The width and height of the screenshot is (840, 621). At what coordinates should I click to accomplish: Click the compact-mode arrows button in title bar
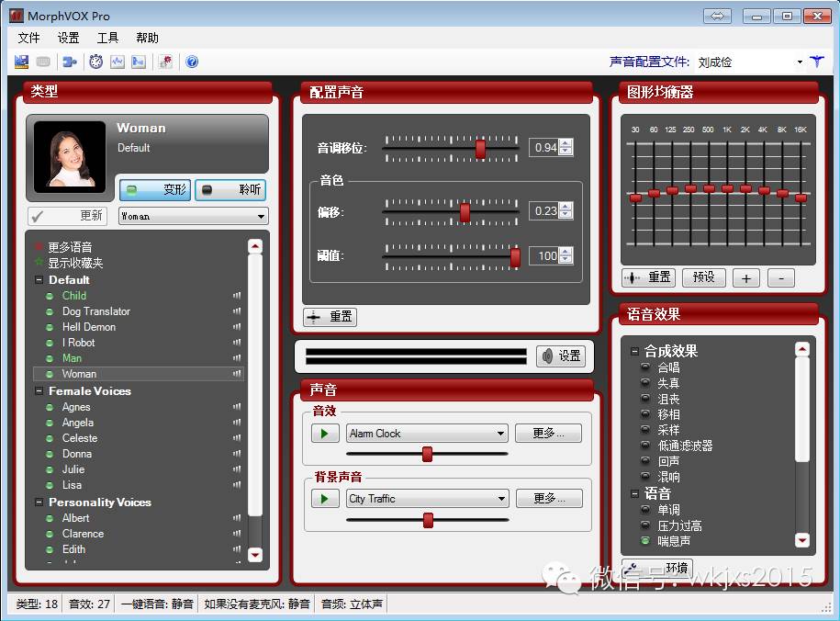[717, 17]
